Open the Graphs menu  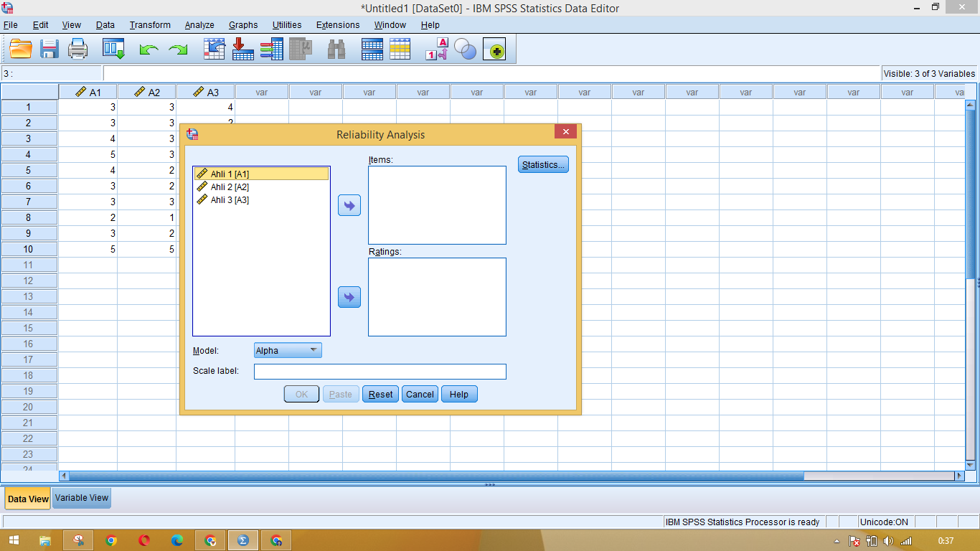tap(243, 24)
